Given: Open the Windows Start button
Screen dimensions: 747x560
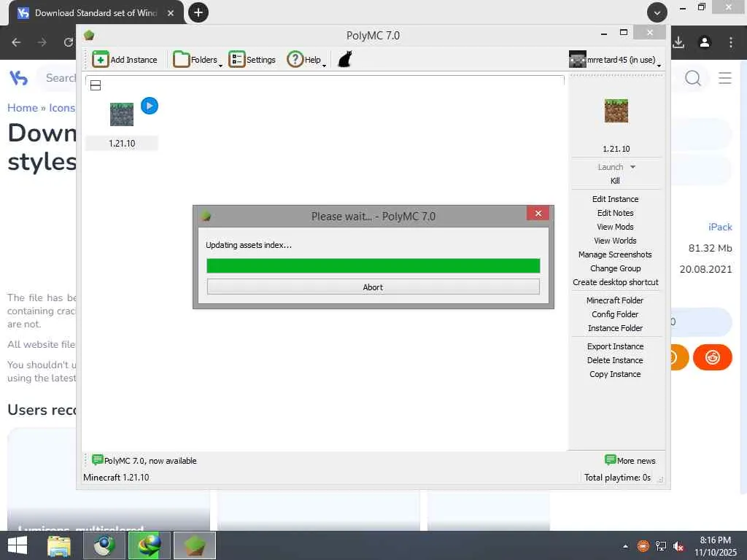Looking at the screenshot, I should coord(18,545).
